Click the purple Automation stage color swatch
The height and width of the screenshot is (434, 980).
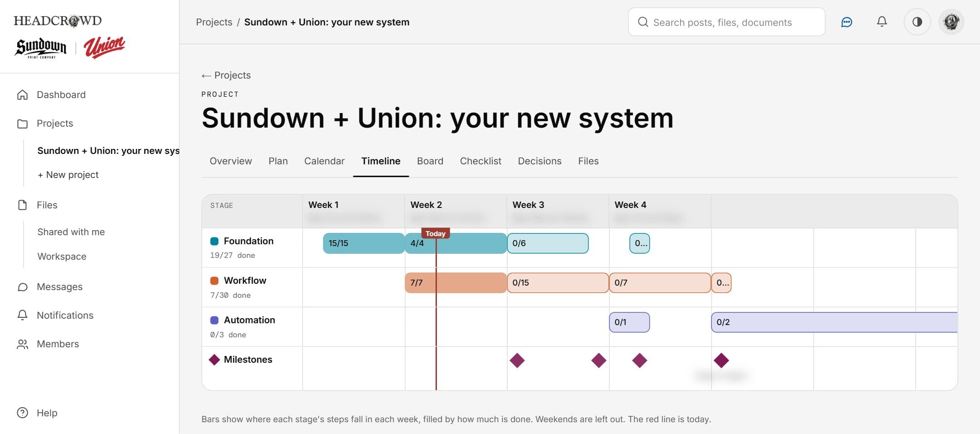tap(215, 320)
